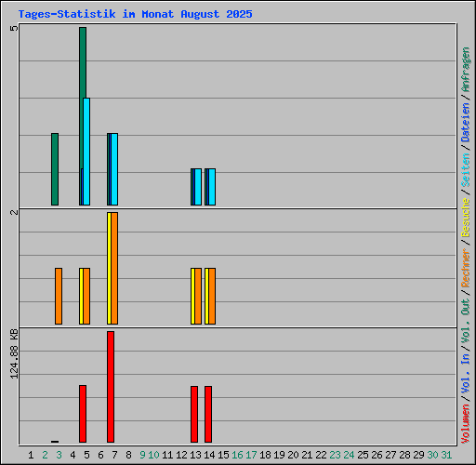Click the red Volumen bar on day 5

coord(83,414)
